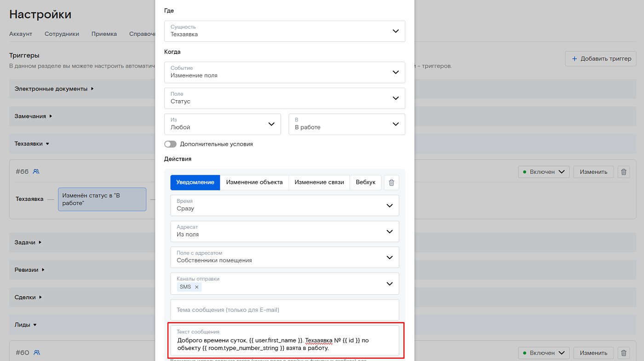Switch to the Вебхук action tab

pos(365,183)
